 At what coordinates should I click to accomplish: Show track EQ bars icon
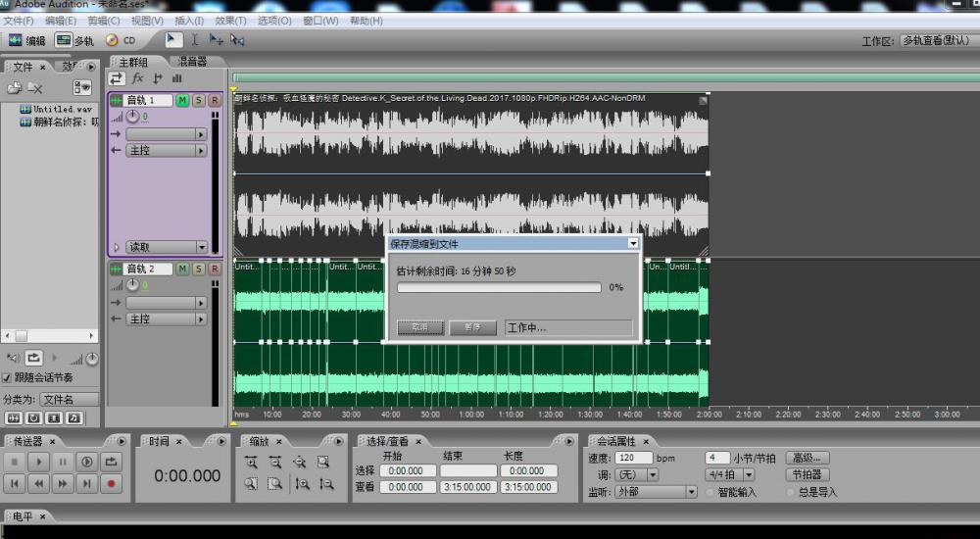[176, 78]
